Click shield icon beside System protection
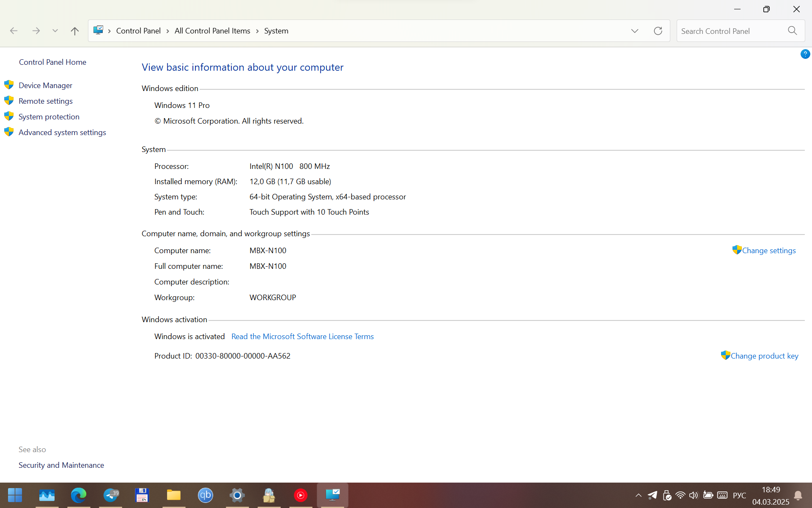The image size is (812, 508). [9, 116]
